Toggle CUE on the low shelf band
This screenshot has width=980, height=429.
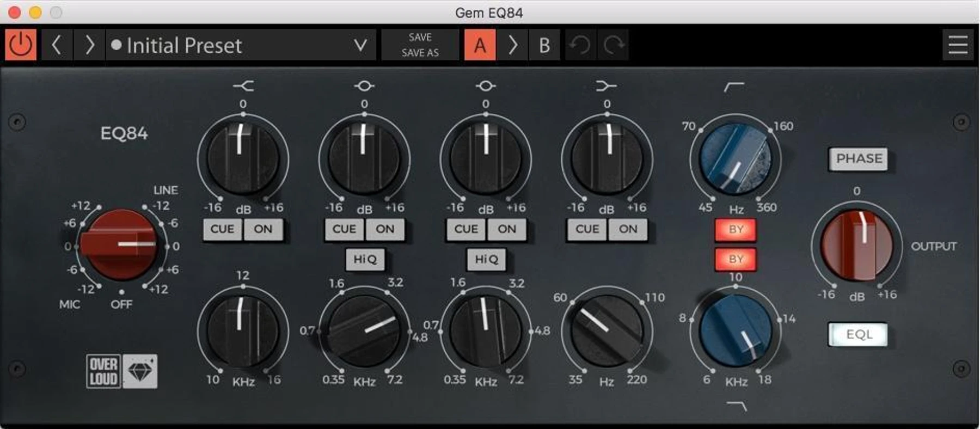click(587, 229)
